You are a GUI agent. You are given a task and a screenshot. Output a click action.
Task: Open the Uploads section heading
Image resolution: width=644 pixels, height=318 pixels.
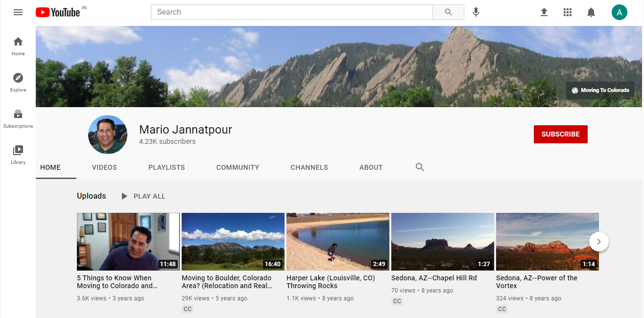coord(92,196)
